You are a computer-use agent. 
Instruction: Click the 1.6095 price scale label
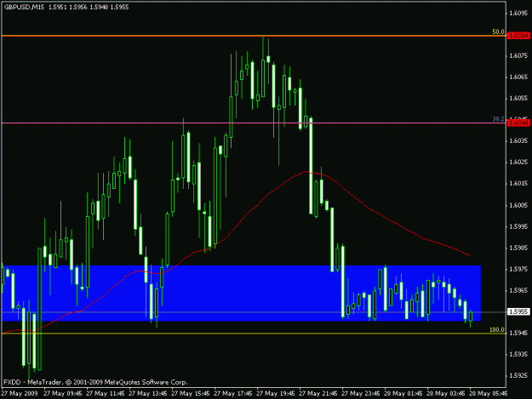518,14
